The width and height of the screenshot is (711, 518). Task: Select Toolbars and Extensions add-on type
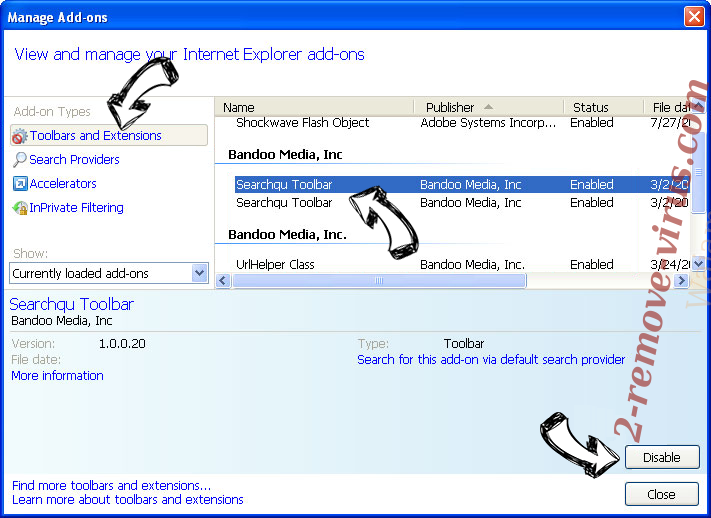tap(109, 136)
